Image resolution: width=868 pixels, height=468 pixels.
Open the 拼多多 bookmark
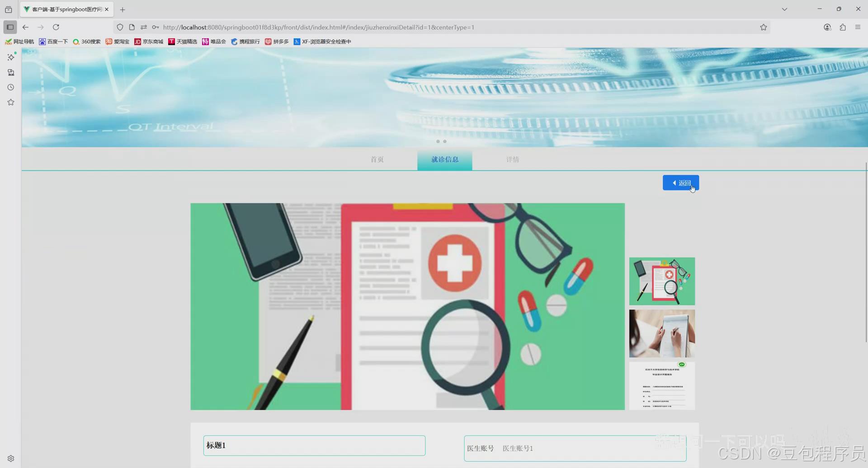coord(277,42)
